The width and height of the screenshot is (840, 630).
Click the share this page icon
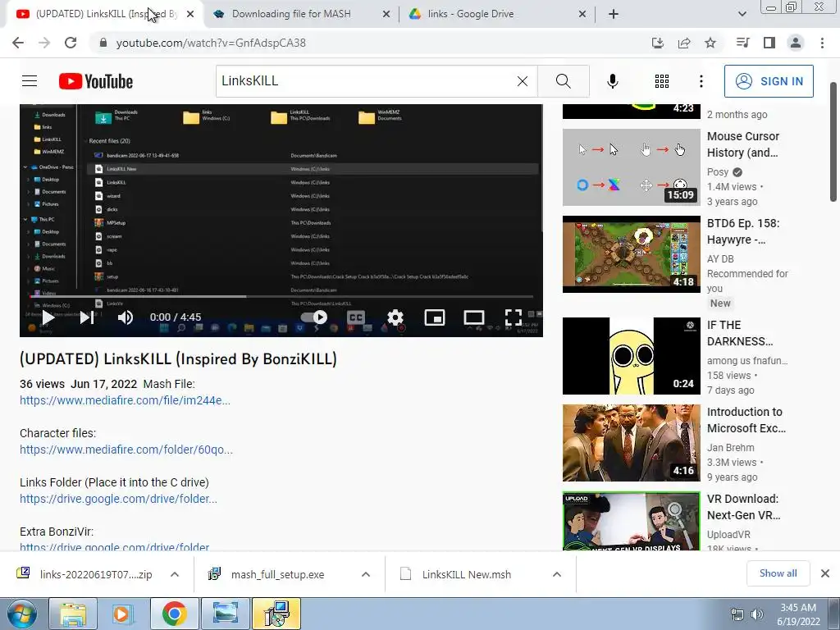[684, 43]
